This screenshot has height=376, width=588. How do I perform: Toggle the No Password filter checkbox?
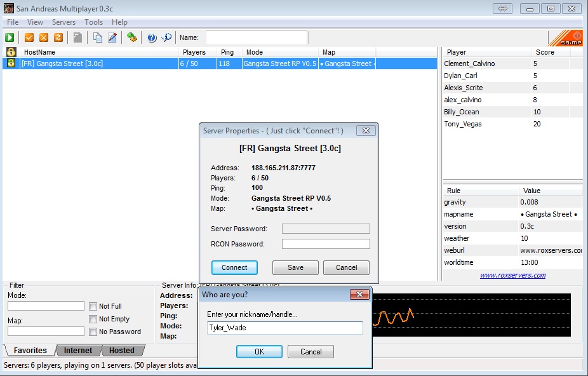(x=93, y=332)
